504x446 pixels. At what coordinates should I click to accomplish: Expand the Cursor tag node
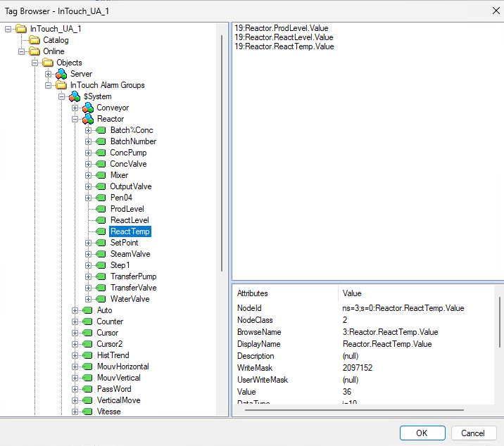coord(75,333)
